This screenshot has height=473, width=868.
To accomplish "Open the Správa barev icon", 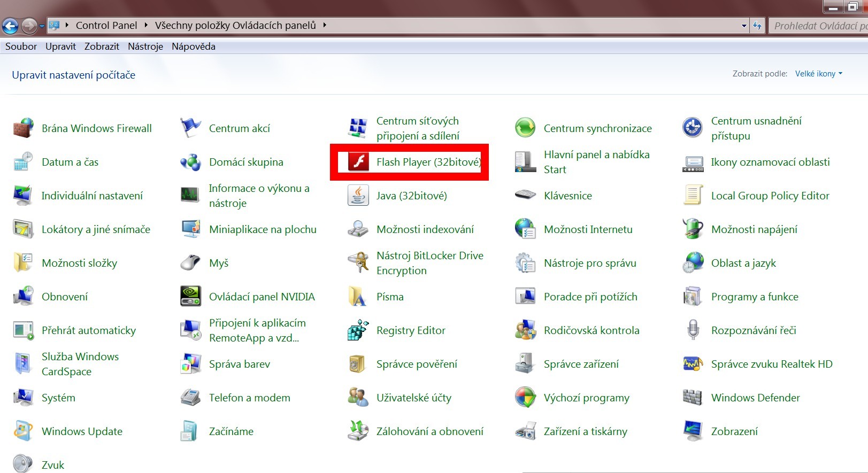I will click(x=190, y=364).
